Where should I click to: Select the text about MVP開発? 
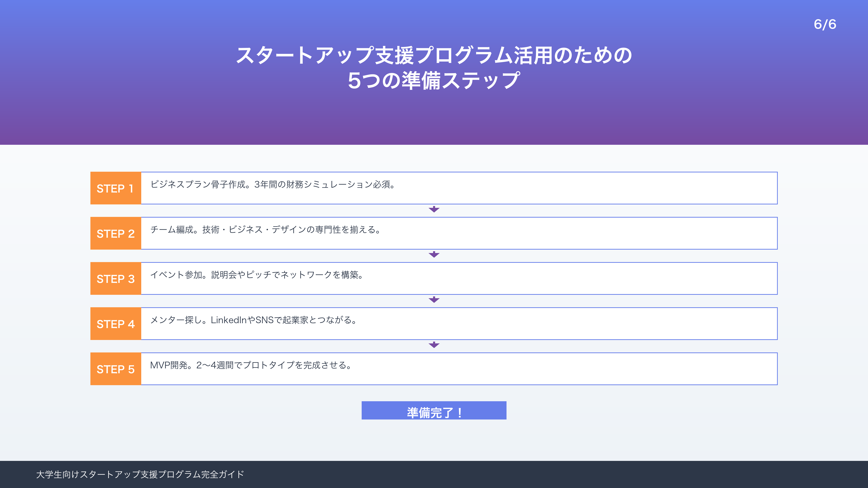(x=251, y=365)
